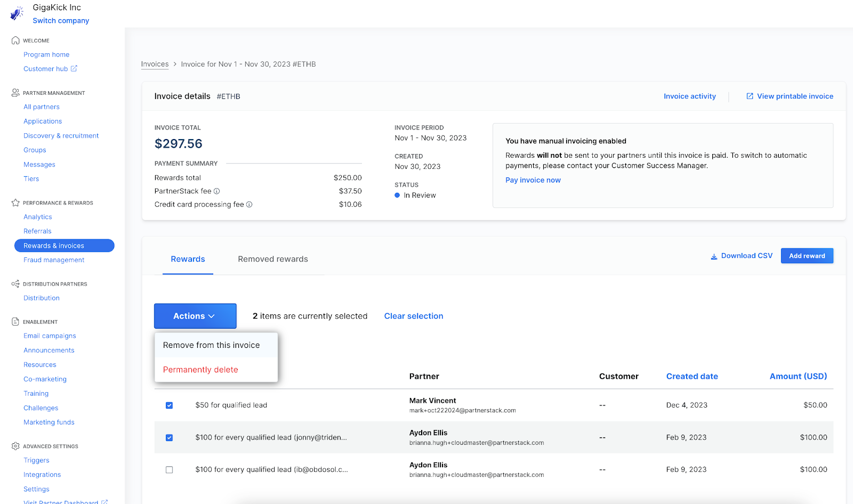Click the Welcome home icon in sidebar
853x504 pixels.
click(15, 40)
